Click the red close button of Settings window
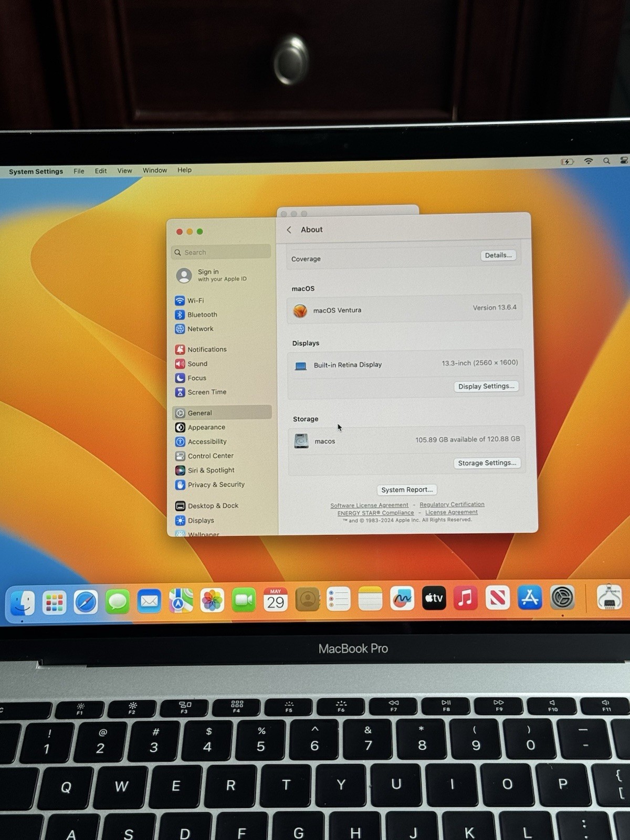This screenshot has height=840, width=630. point(180,232)
